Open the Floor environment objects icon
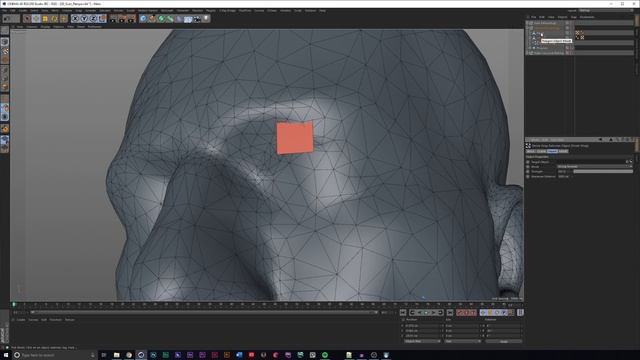Screen dimensions: 640x360 tap(188, 19)
